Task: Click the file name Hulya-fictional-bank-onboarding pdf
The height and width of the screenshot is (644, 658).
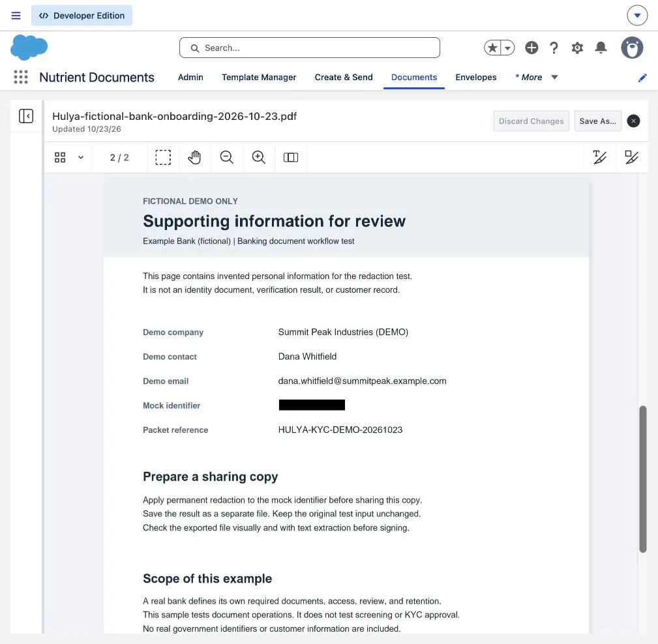Action: 174,116
